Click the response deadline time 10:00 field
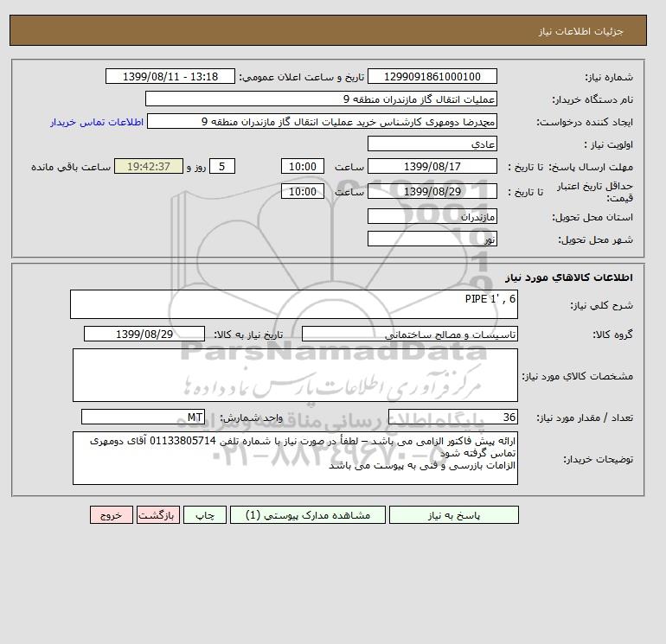The image size is (666, 644). click(303, 167)
